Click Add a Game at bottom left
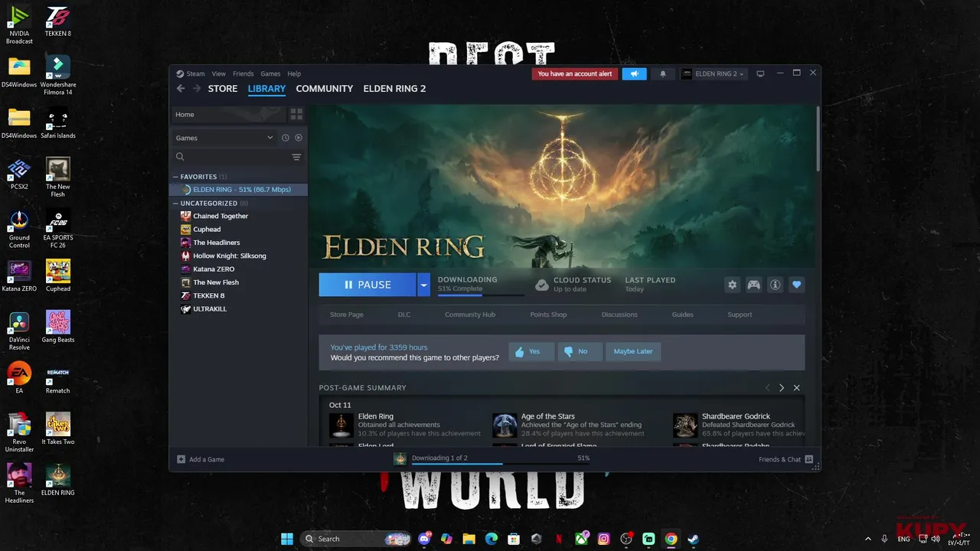The width and height of the screenshot is (980, 551). [201, 459]
